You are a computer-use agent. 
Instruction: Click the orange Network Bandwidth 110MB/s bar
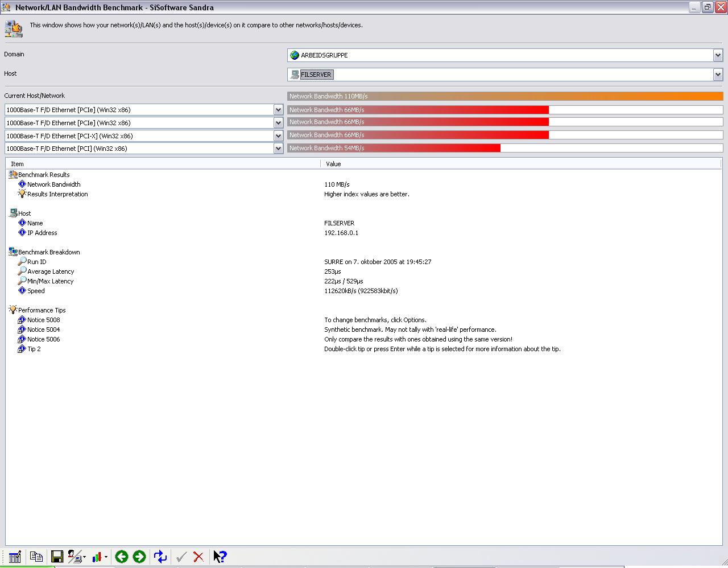coord(505,96)
